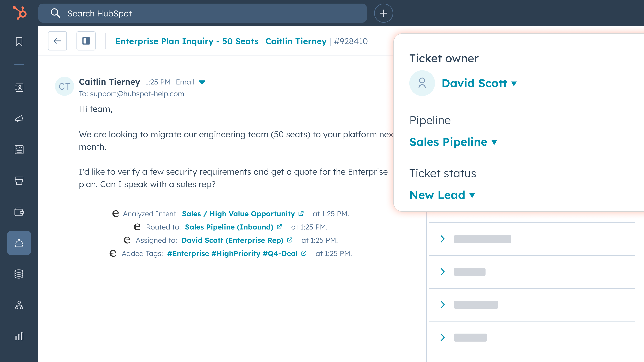The image size is (644, 362).
Task: Toggle the sidebar panel layout button
Action: [86, 41]
